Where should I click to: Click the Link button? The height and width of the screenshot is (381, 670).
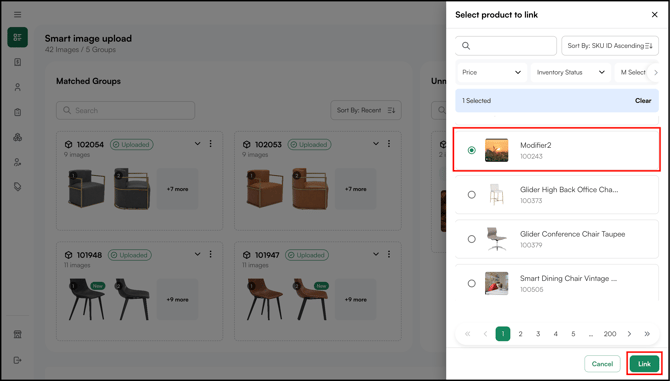click(x=644, y=364)
